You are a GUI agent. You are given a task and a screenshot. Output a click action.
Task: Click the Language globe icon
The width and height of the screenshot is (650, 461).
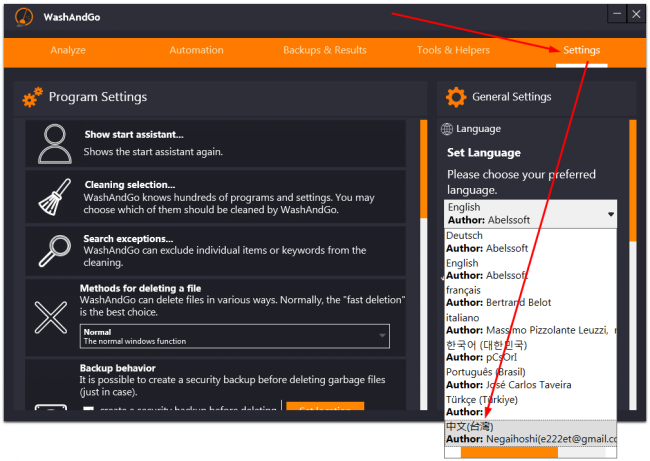[446, 129]
